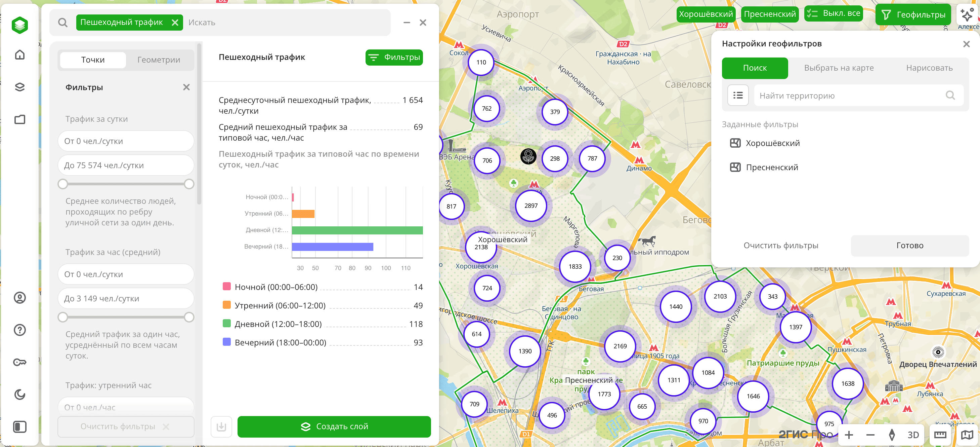
Task: Open the folder icon in sidebar
Action: [x=20, y=119]
